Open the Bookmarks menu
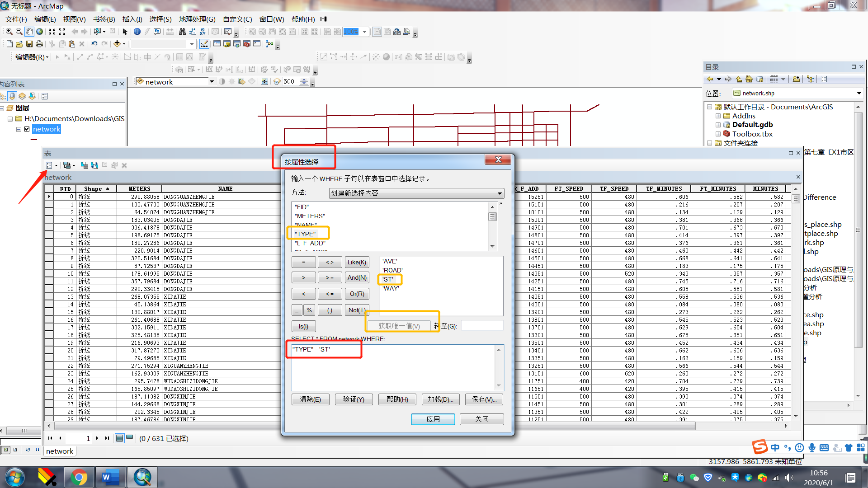Viewport: 868px width, 488px height. pyautogui.click(x=104, y=19)
